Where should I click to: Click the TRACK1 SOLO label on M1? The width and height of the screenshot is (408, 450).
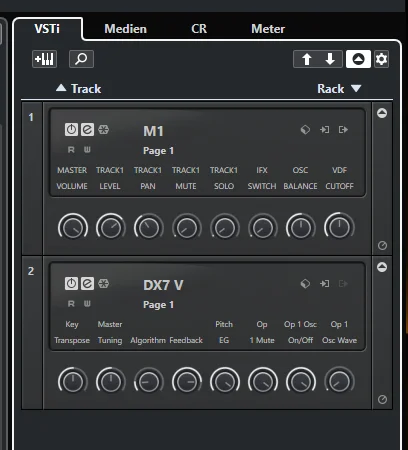click(x=224, y=178)
